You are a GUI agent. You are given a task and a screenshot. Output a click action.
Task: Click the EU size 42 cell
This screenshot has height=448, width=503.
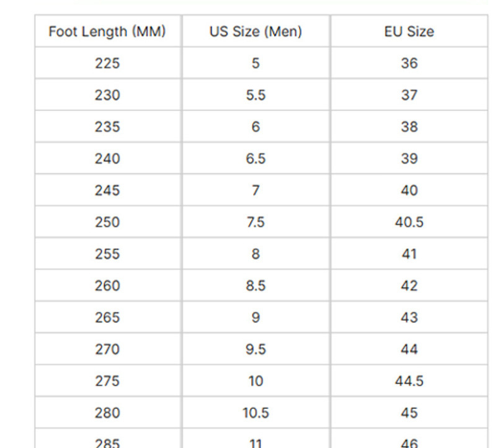click(409, 286)
